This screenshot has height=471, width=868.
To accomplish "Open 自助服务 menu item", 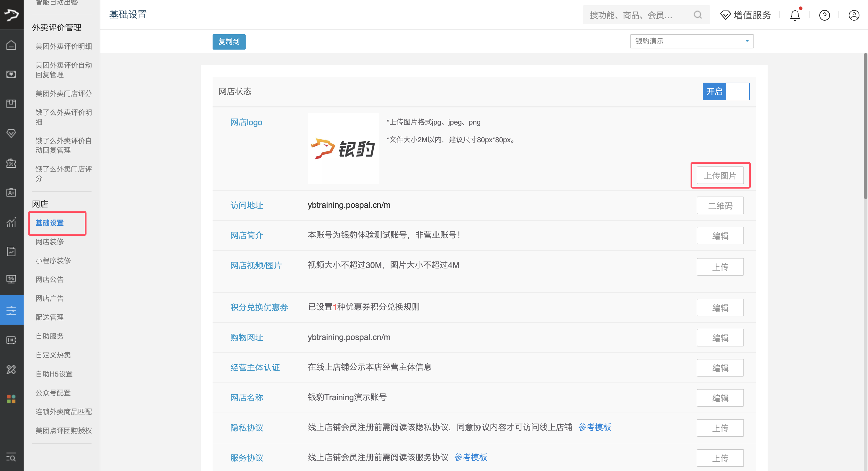I will [50, 336].
